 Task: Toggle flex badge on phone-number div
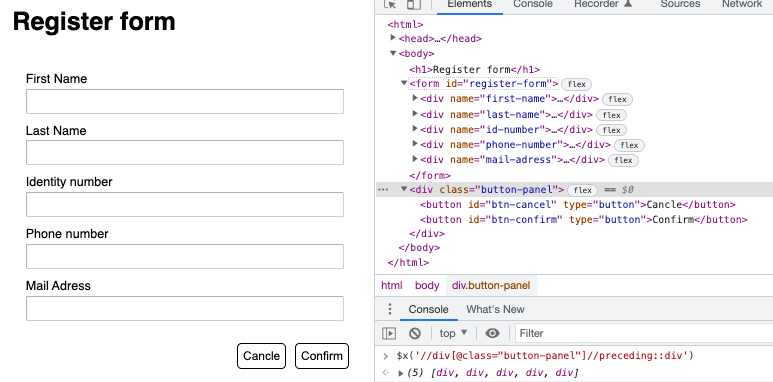click(630, 145)
